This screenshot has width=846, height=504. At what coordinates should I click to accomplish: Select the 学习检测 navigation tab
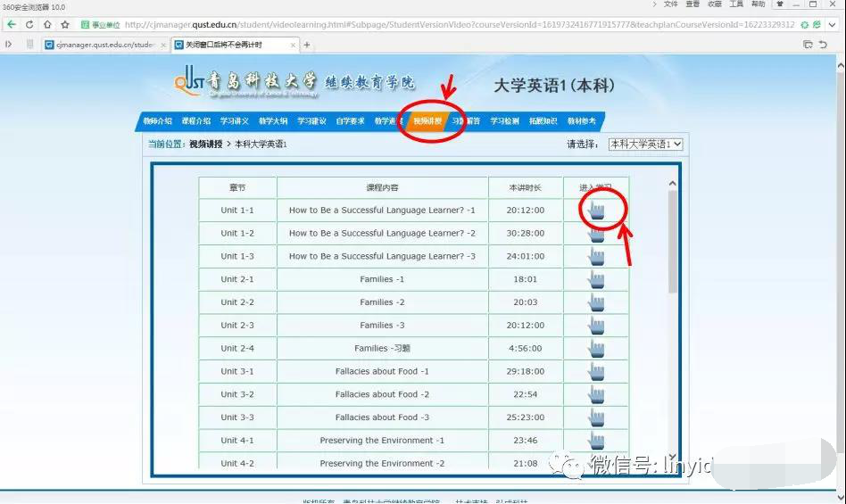(504, 121)
